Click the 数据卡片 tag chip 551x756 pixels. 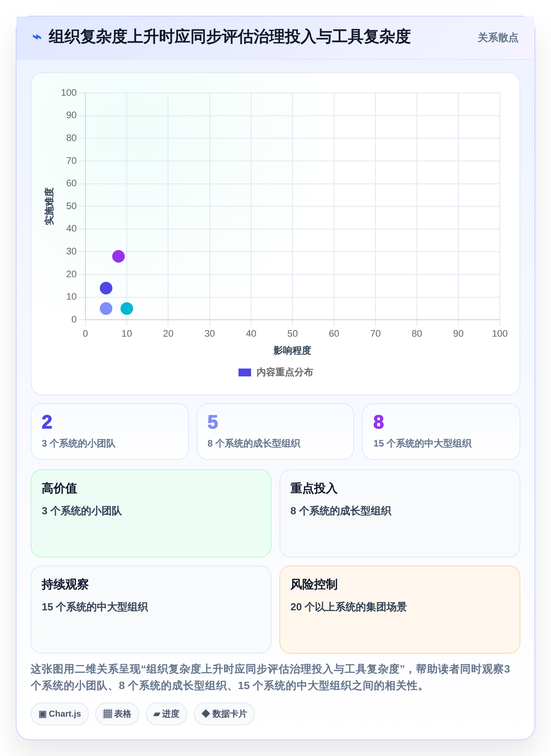coord(224,714)
